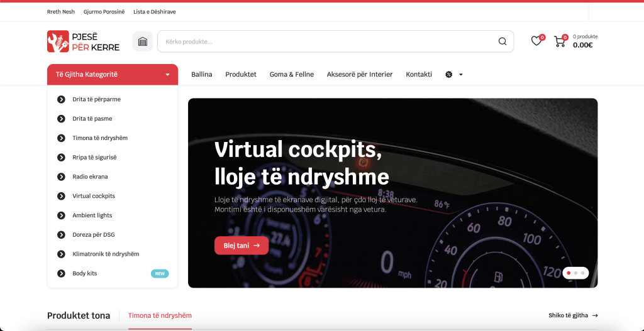
Task: Click the Produktet tona heading
Action: [x=79, y=315]
